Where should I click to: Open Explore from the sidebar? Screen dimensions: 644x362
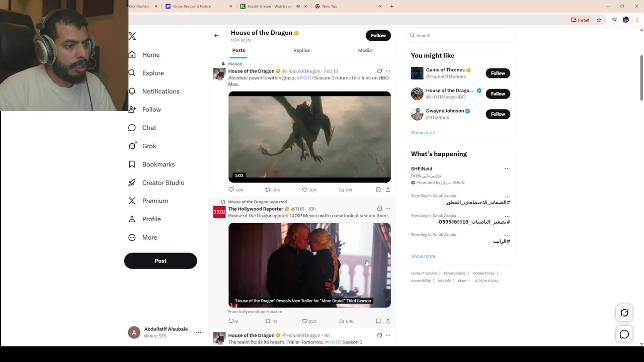coord(146,73)
